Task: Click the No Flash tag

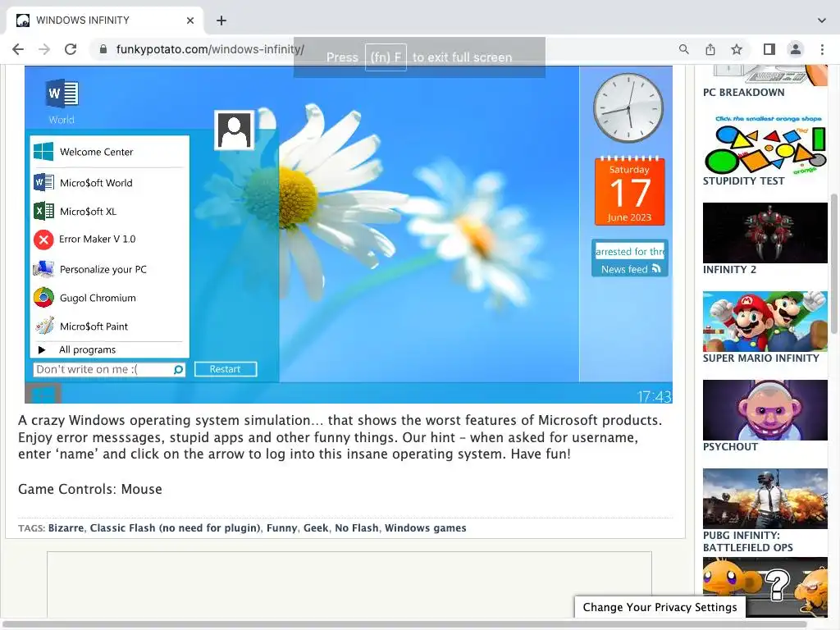Action: pos(356,527)
